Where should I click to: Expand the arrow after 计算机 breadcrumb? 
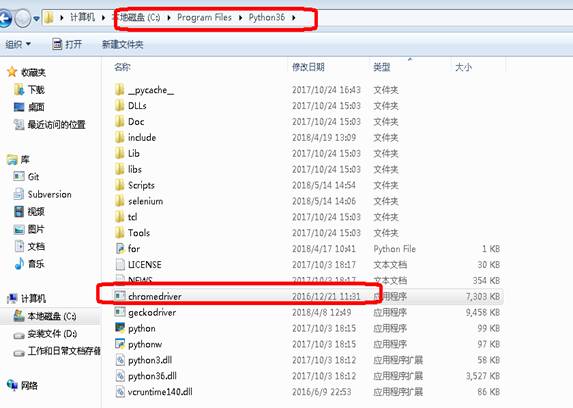[x=103, y=18]
